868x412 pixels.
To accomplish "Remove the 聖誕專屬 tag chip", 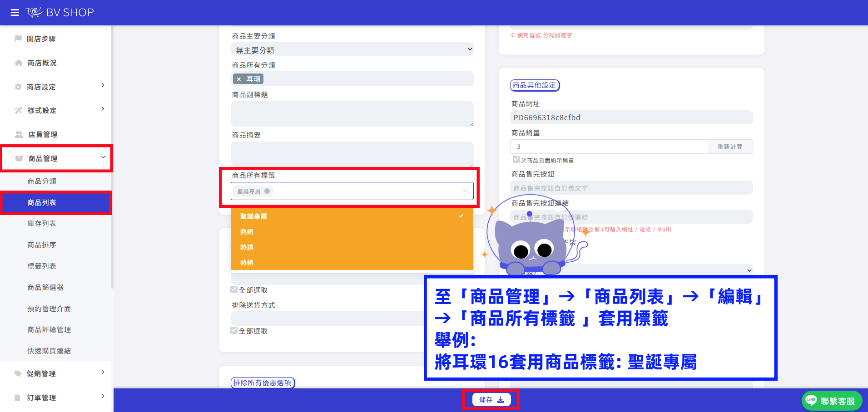I will [267, 191].
